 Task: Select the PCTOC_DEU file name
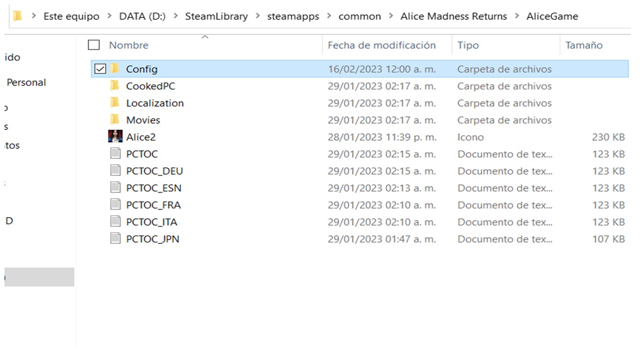click(x=154, y=171)
